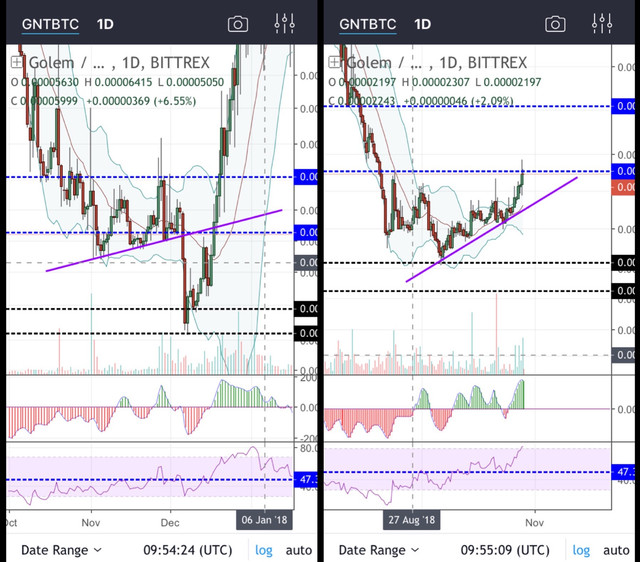Open the left chart's Date Range dropdown
This screenshot has height=562, width=640.
61,550
